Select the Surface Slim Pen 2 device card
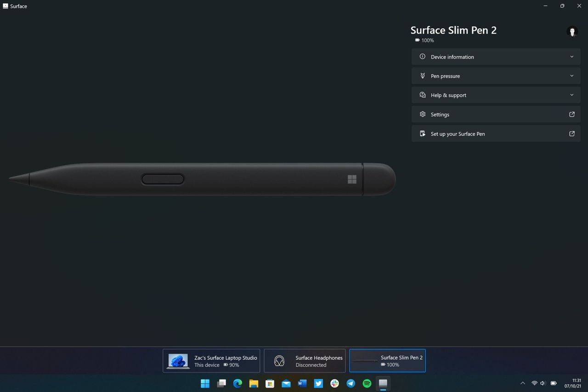588x392 pixels. pos(387,361)
